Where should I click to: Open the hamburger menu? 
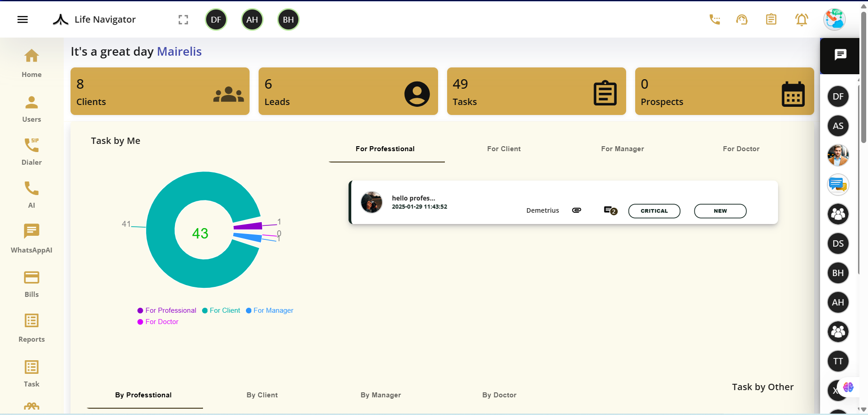23,19
